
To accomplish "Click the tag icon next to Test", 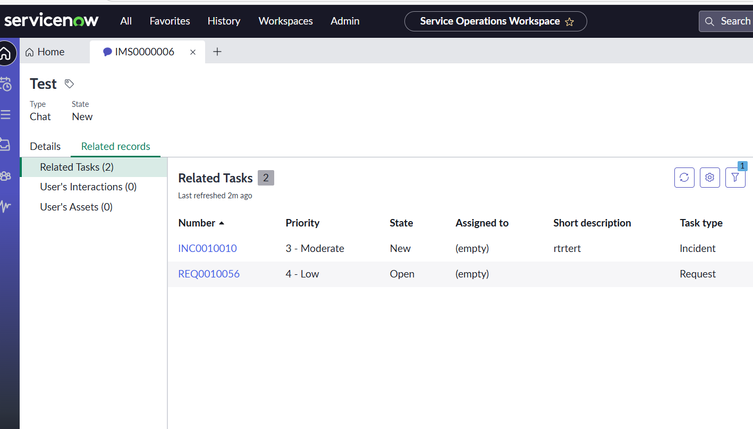I will [69, 84].
